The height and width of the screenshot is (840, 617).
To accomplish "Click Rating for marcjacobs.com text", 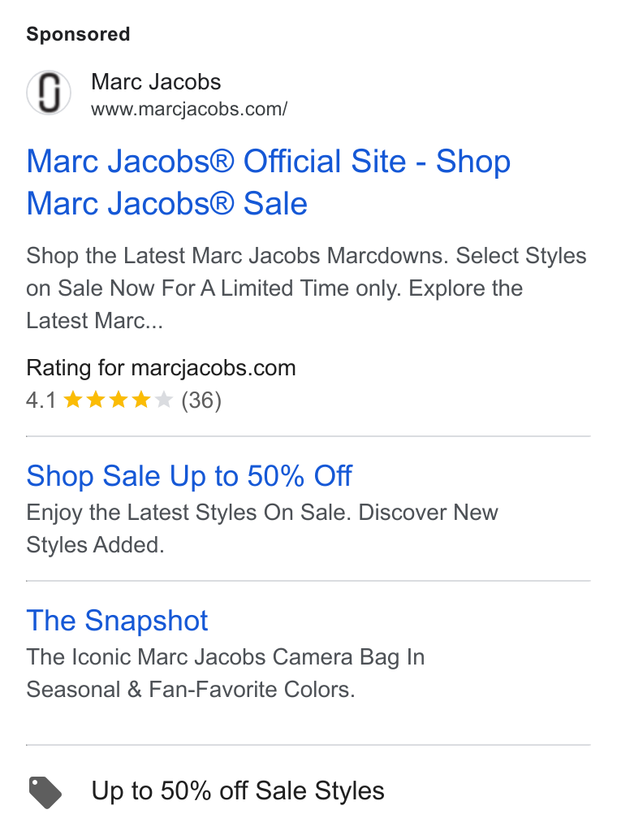I will 161,368.
